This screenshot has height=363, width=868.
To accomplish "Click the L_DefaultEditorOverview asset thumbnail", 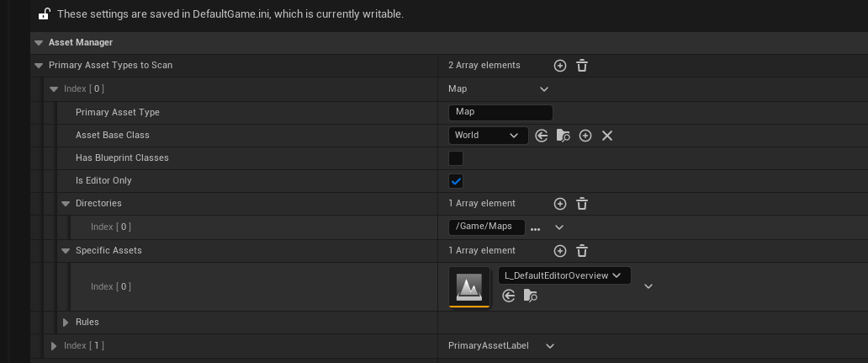I will pos(469,287).
